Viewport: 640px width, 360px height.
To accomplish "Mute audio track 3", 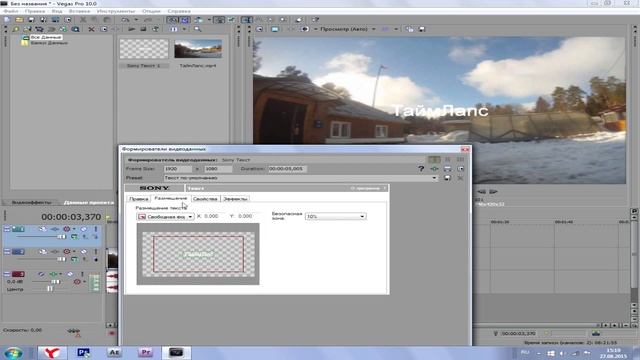I will 70,274.
